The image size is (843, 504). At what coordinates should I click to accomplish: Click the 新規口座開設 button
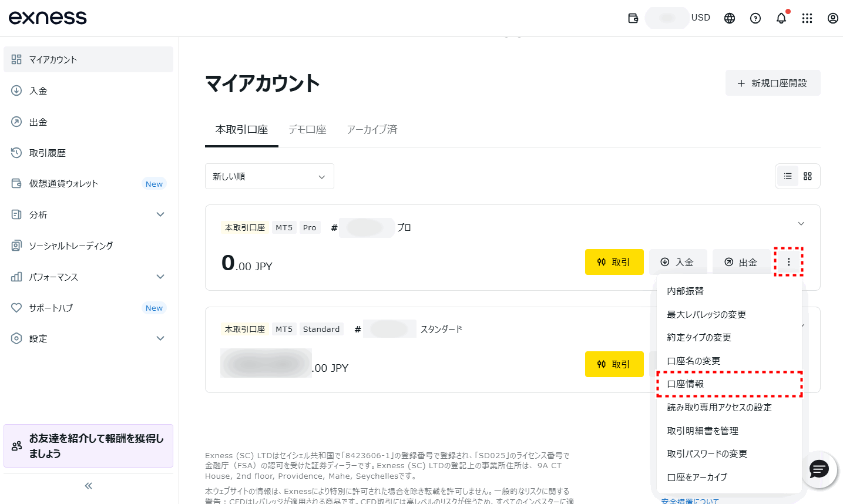(773, 83)
